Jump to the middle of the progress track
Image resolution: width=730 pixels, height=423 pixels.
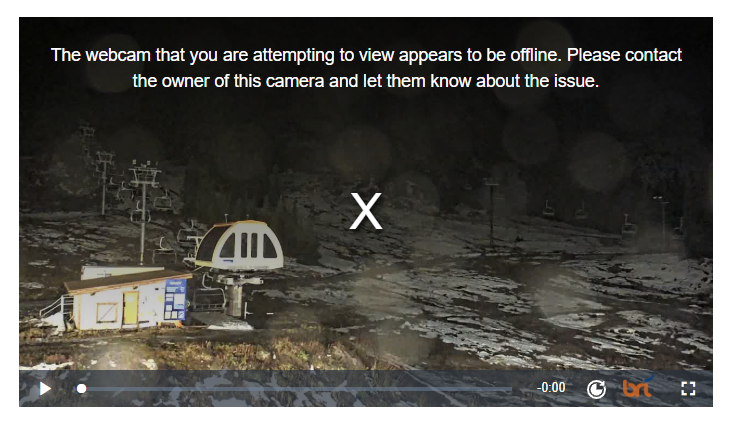(297, 389)
